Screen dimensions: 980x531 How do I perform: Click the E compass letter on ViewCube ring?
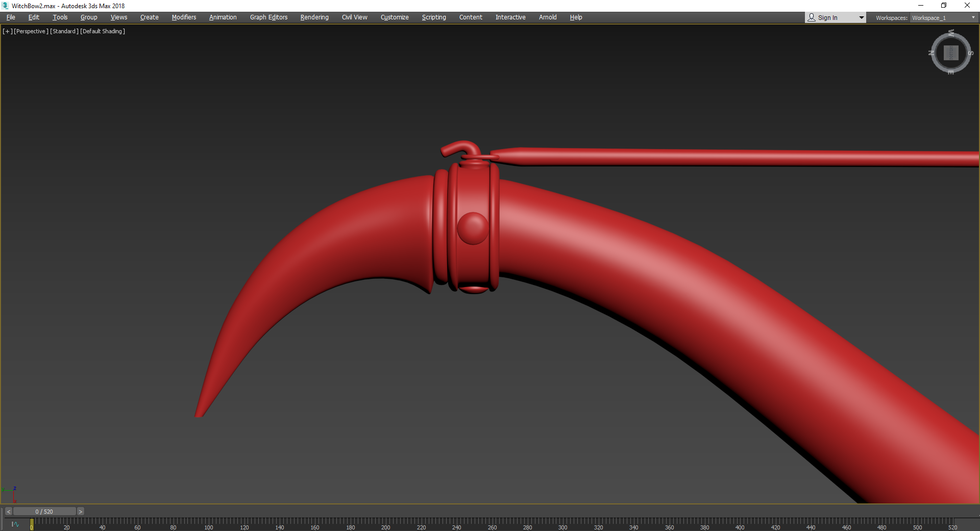pos(950,73)
